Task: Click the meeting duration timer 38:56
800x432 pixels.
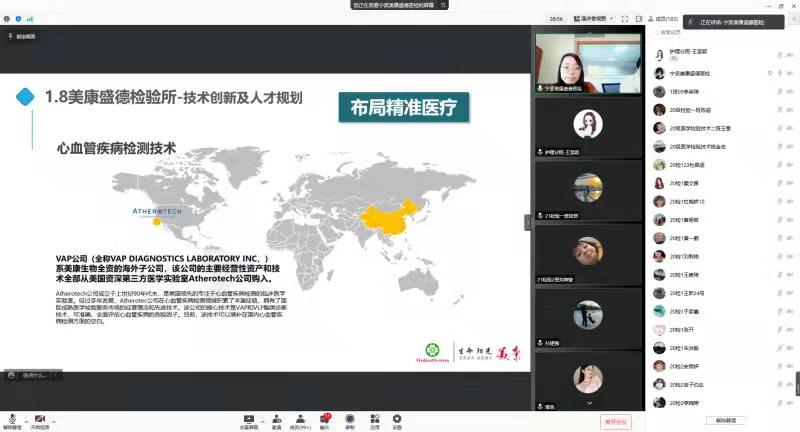Action: coord(556,19)
